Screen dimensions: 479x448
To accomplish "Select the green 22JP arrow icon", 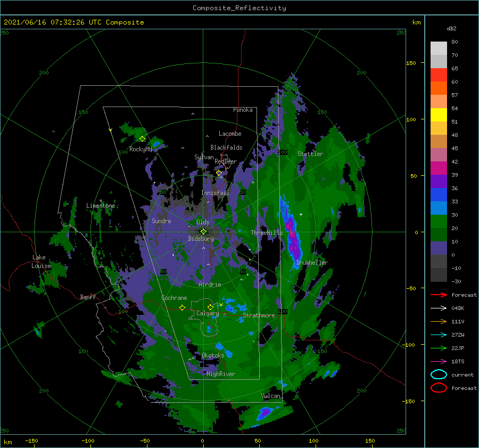I will tap(439, 348).
